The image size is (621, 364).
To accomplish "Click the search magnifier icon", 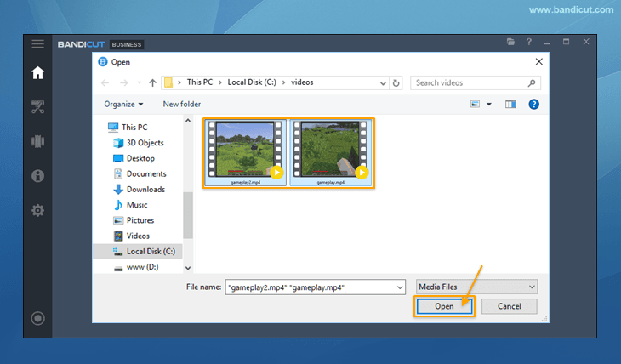I will [532, 82].
